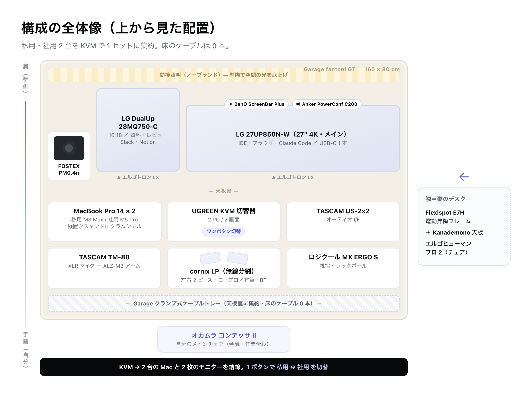Viewport: 532px width, 399px height.
Task: Click the 親指トラックボール text
Action: (x=343, y=266)
